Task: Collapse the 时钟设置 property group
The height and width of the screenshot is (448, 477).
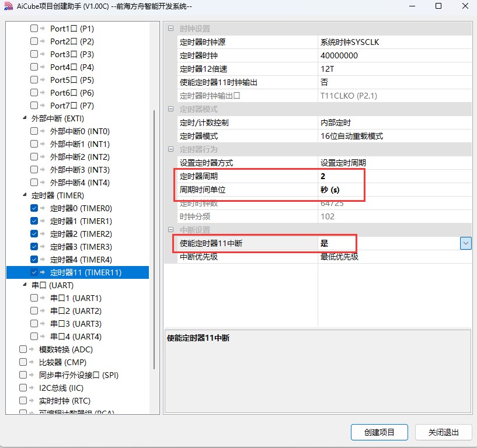Action: pos(171,29)
